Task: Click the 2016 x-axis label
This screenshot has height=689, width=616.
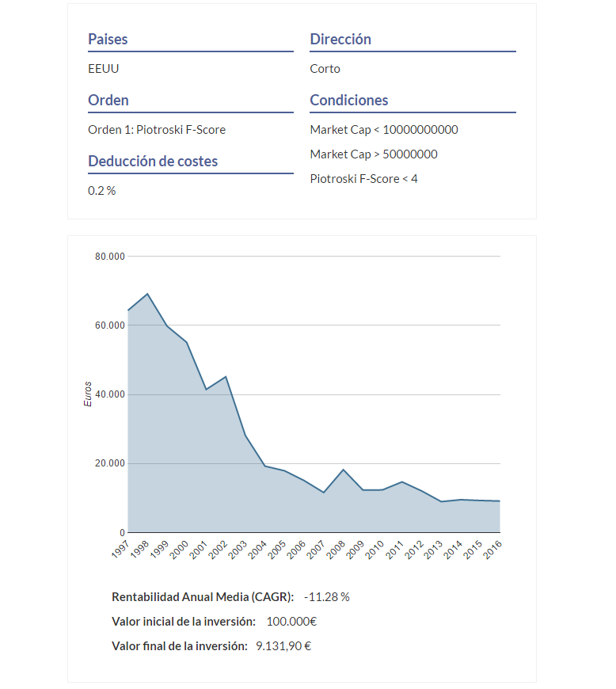Action: click(492, 550)
